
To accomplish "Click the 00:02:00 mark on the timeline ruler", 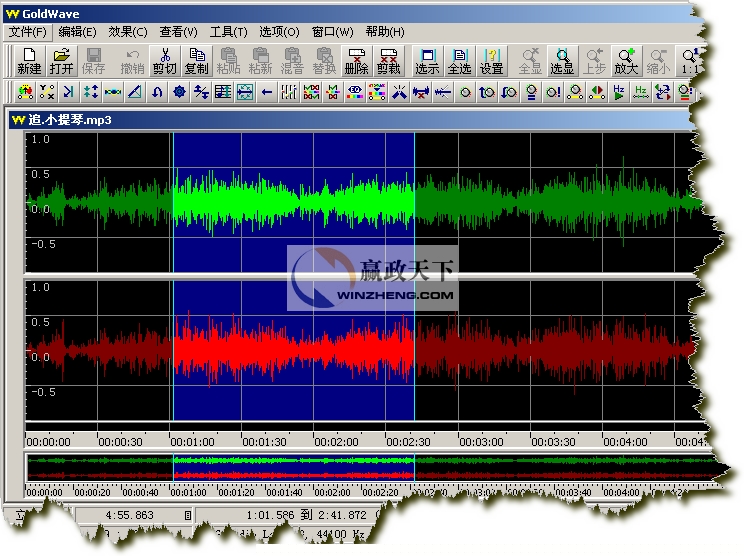I will pos(336,441).
